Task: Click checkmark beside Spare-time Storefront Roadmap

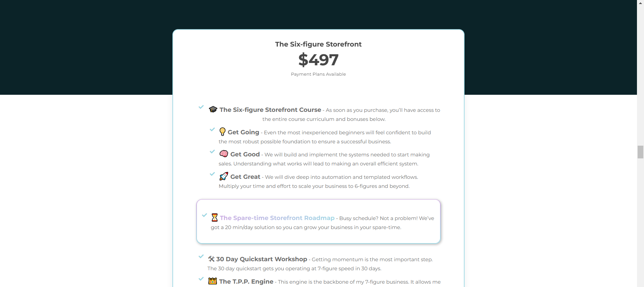Action: [205, 215]
